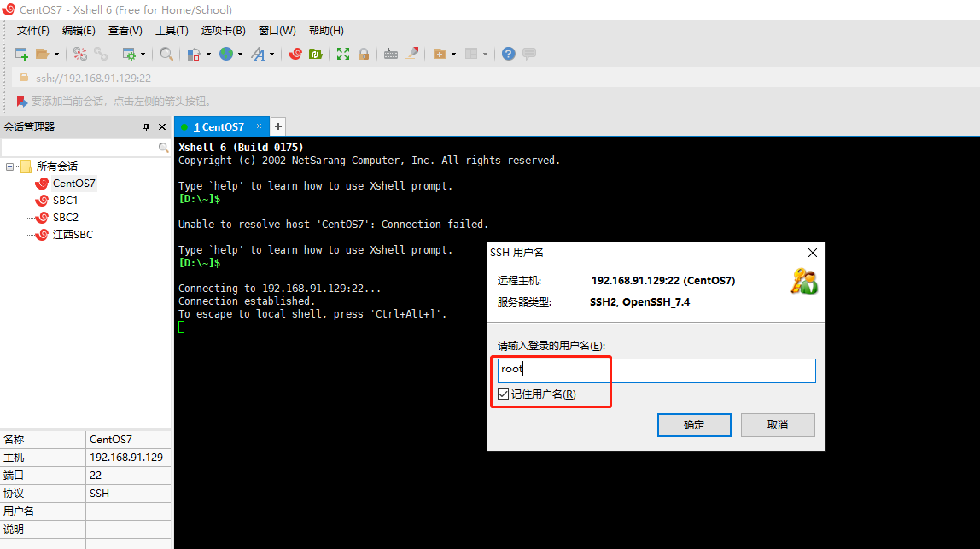This screenshot has width=980, height=549.
Task: Toggle the 记住用户名(R) checkbox
Action: (x=503, y=394)
